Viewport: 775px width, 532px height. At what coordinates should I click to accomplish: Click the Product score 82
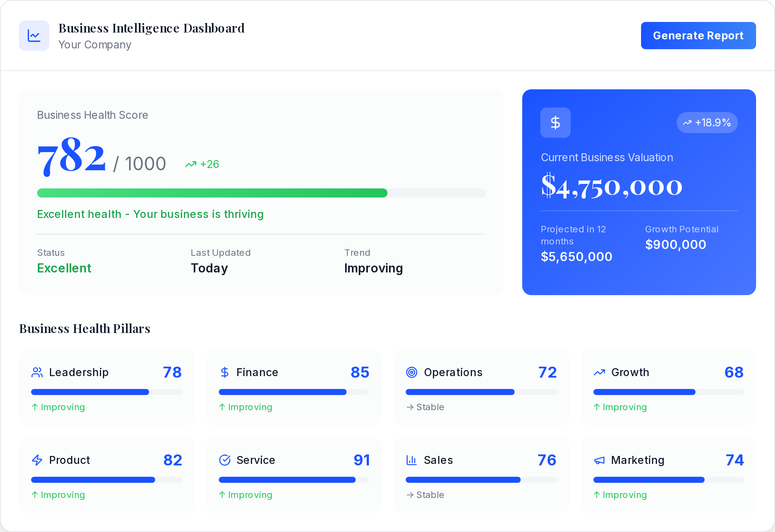click(173, 460)
